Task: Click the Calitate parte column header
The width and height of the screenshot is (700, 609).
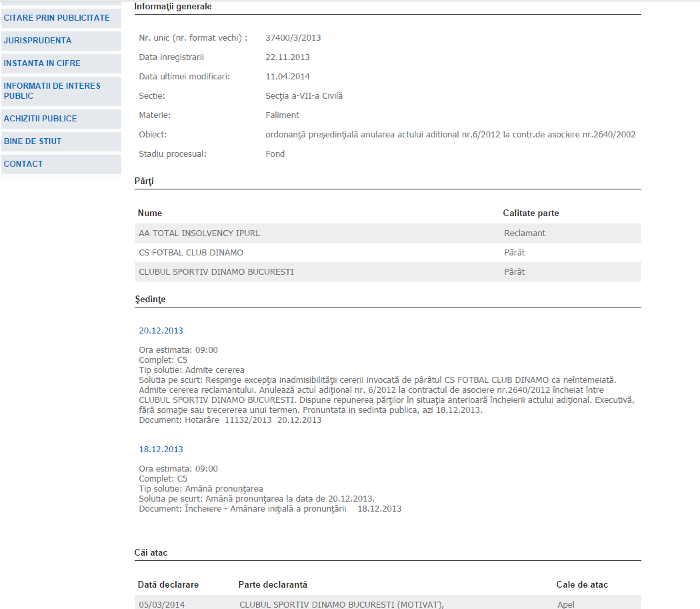Action: [x=531, y=213]
